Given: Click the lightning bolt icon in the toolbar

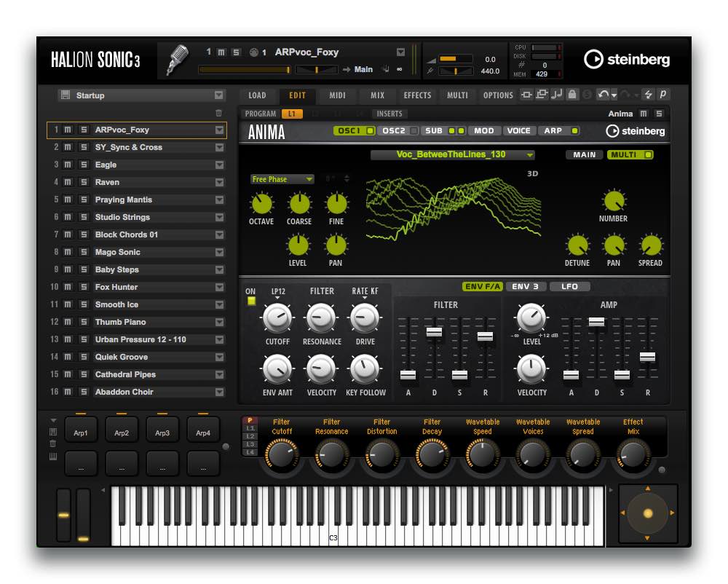Looking at the screenshot, I should coord(648,95).
